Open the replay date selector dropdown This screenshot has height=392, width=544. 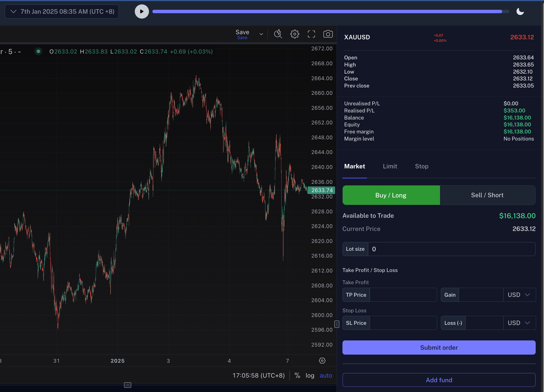point(62,11)
